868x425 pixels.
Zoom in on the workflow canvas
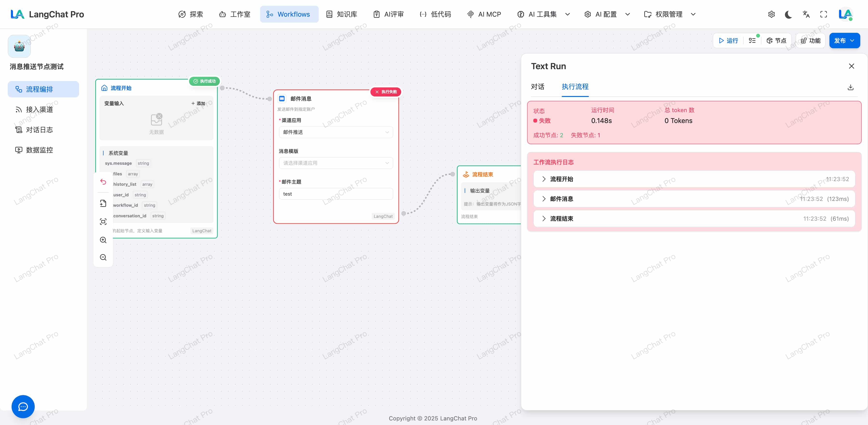103,240
